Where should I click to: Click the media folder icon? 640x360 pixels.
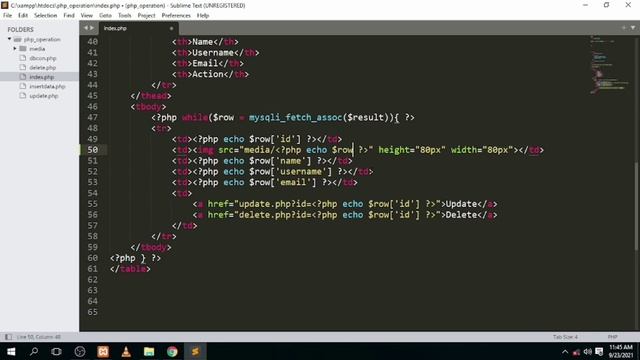click(x=23, y=49)
